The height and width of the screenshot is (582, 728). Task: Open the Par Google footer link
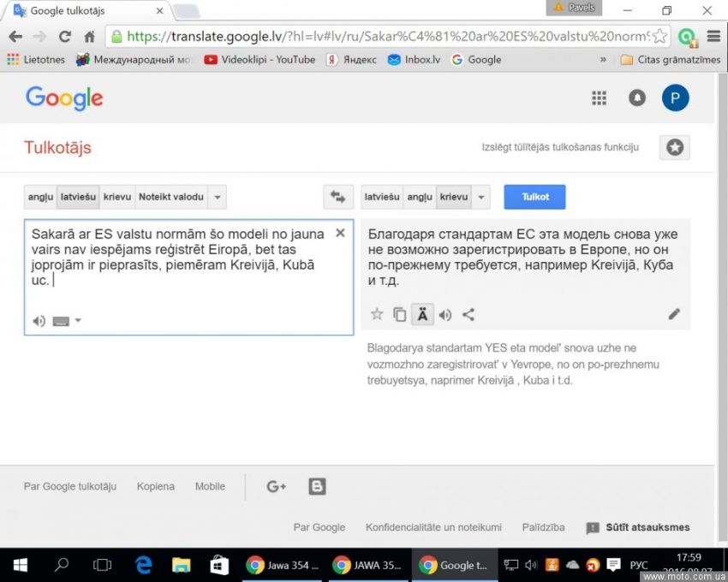click(319, 527)
